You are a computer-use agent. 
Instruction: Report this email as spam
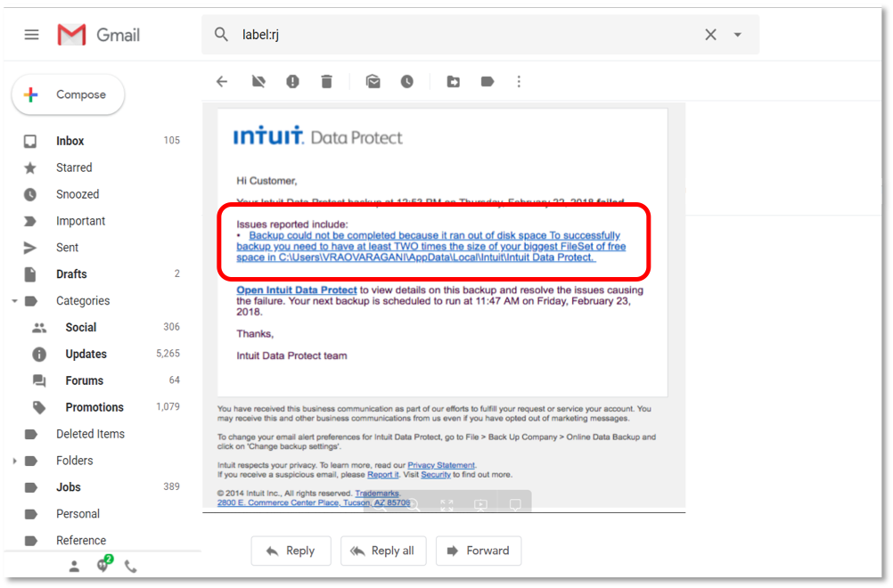pyautogui.click(x=292, y=82)
